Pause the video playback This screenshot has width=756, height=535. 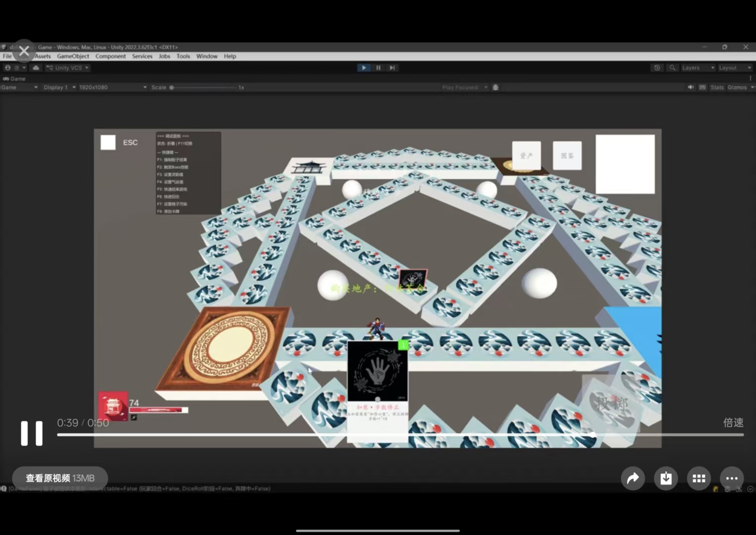(x=31, y=433)
